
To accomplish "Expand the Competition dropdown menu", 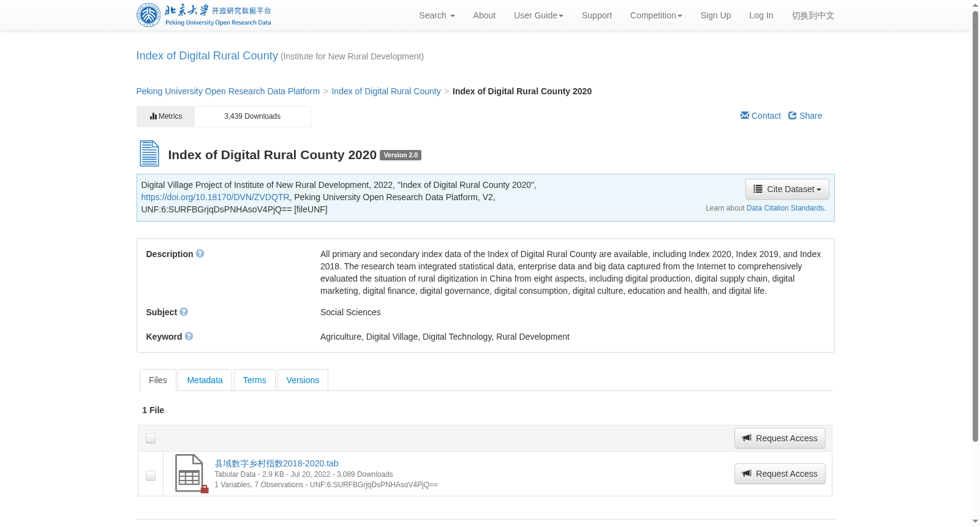I will click(x=656, y=15).
